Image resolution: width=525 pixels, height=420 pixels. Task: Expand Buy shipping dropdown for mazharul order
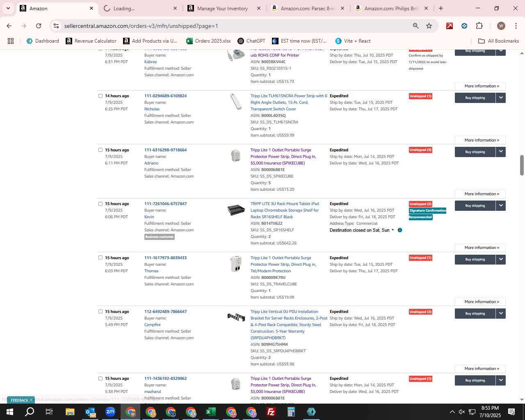pyautogui.click(x=501, y=380)
